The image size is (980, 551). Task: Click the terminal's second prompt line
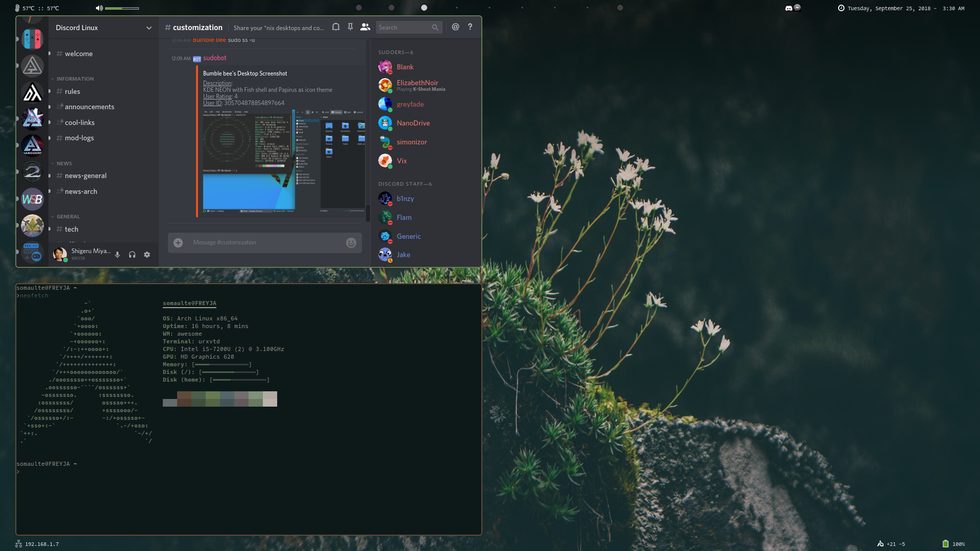pyautogui.click(x=47, y=464)
